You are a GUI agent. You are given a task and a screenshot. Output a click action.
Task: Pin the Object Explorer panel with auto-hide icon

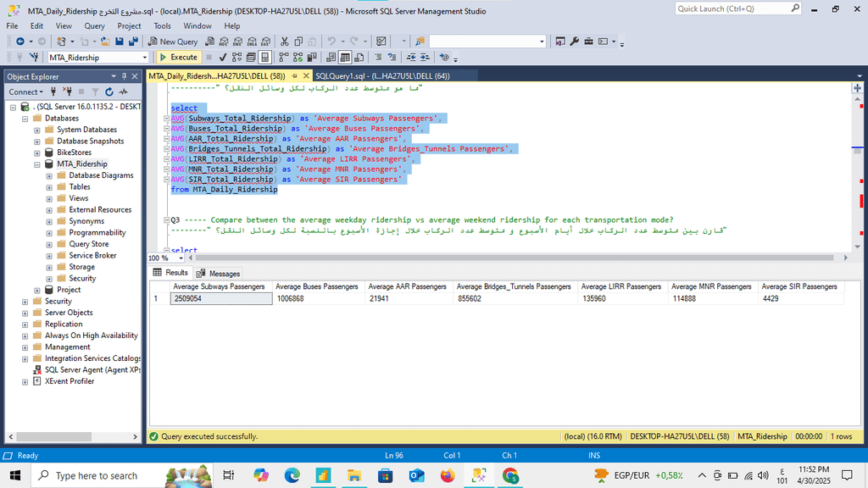pyautogui.click(x=124, y=76)
